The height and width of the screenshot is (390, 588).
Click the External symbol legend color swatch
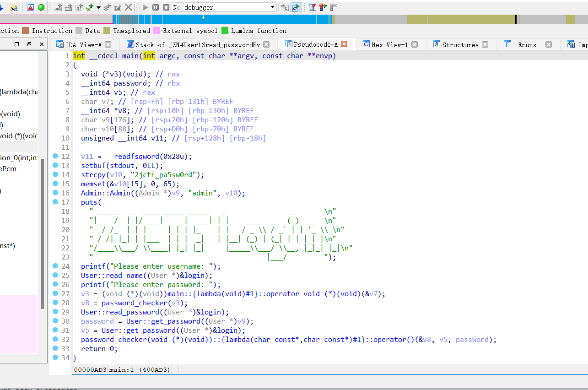tap(156, 31)
